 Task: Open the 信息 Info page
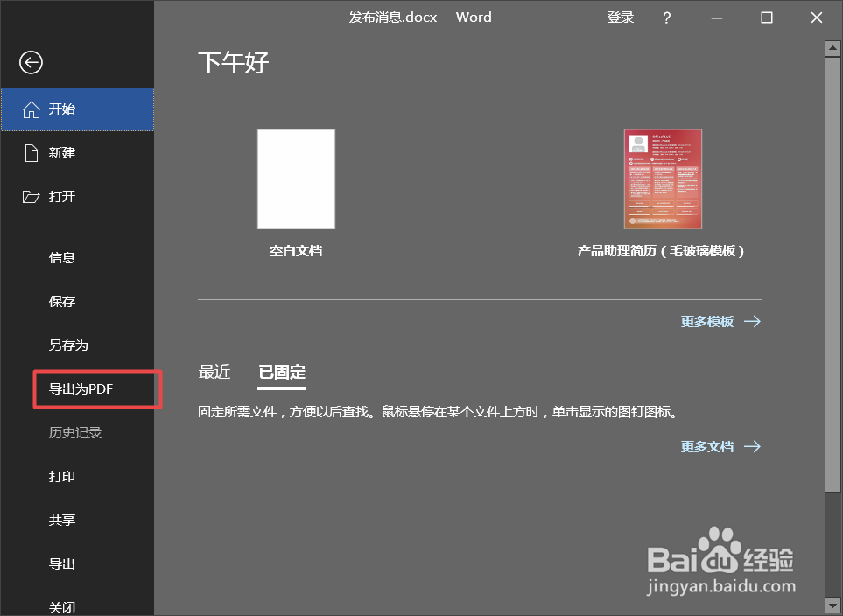click(x=61, y=257)
